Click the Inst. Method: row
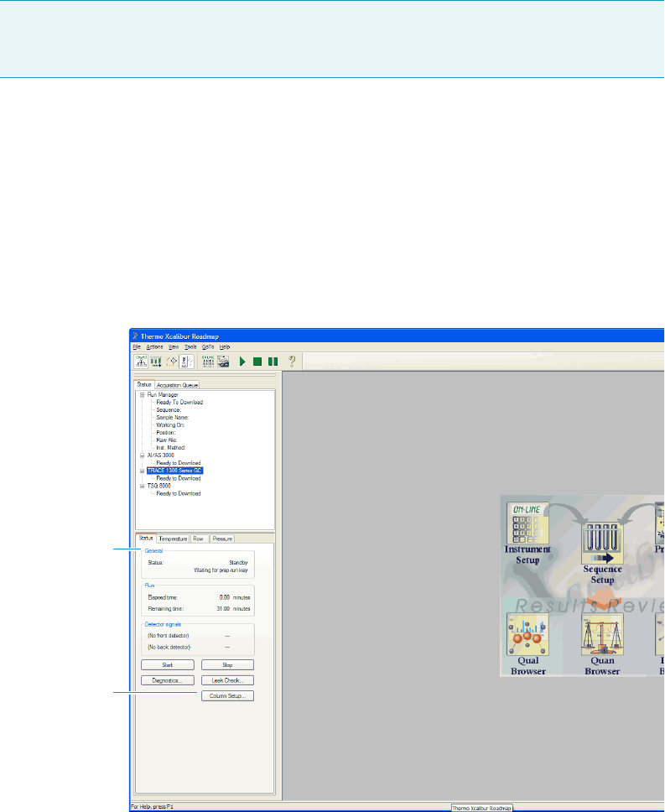665x812 pixels. [171, 448]
